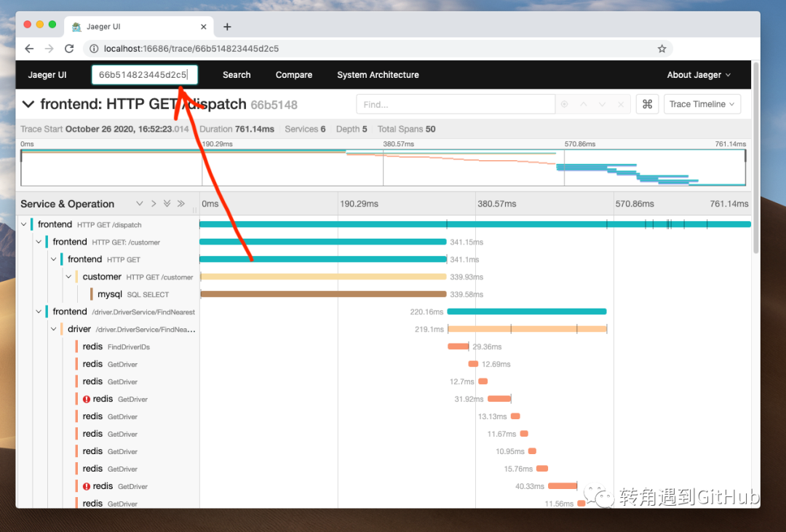Collapse frontend HTTP GET /dispatch row

(x=23, y=225)
